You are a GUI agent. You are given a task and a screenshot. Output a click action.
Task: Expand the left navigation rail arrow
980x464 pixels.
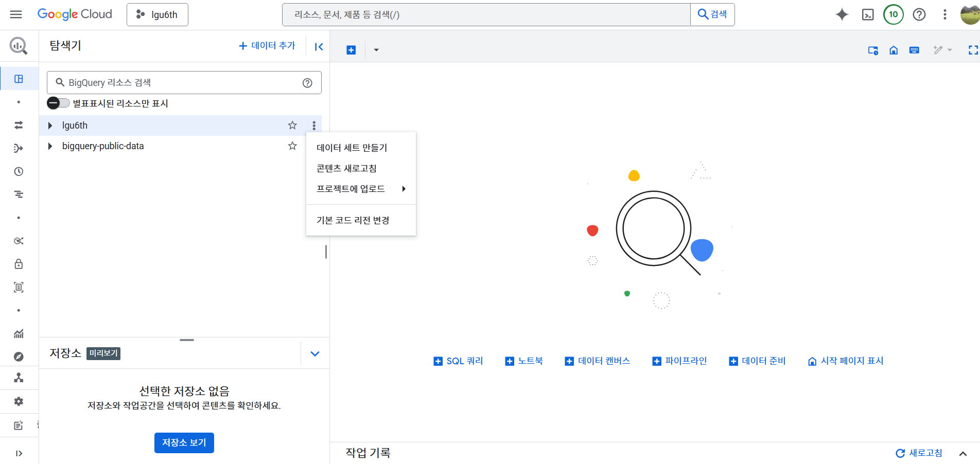(x=19, y=453)
